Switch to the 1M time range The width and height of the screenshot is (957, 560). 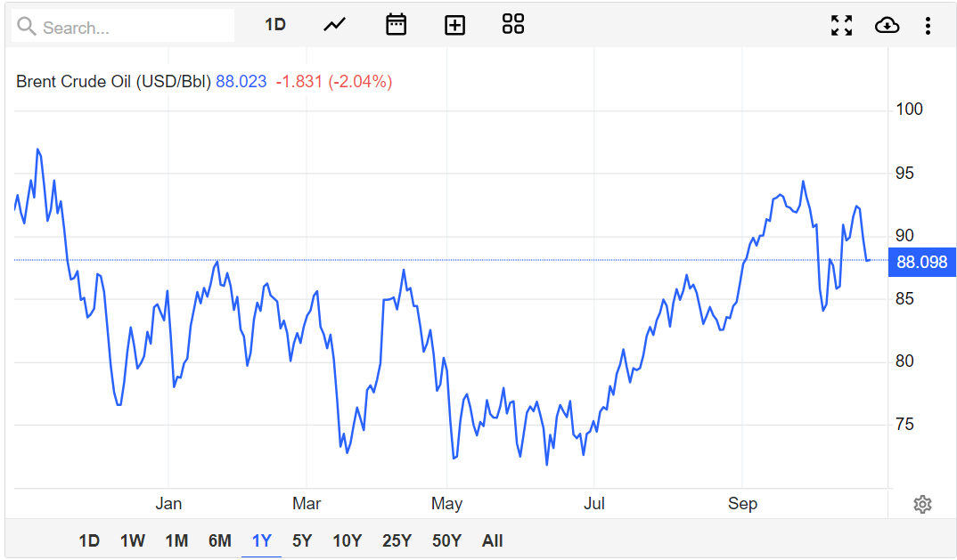[176, 540]
